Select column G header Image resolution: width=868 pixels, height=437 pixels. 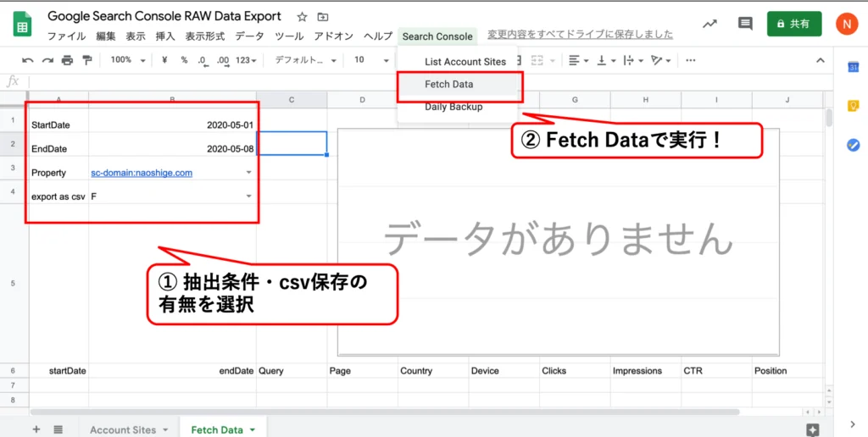[576, 100]
